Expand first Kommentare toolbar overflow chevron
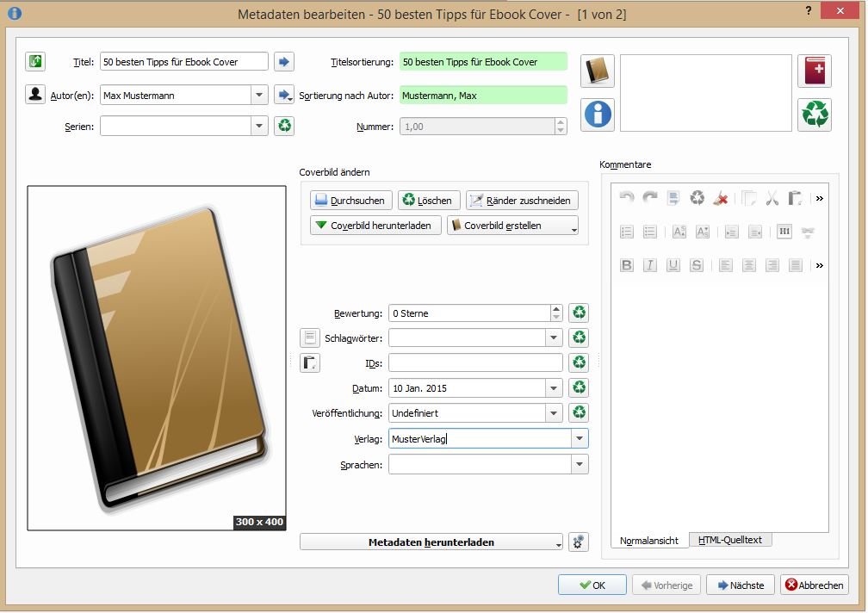Viewport: 868px width, 613px height. tap(820, 198)
